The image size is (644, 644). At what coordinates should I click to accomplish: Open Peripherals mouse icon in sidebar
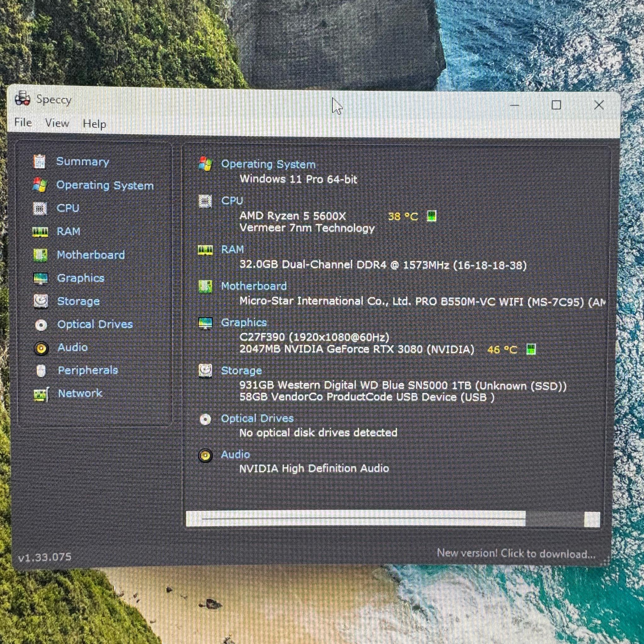(41, 371)
